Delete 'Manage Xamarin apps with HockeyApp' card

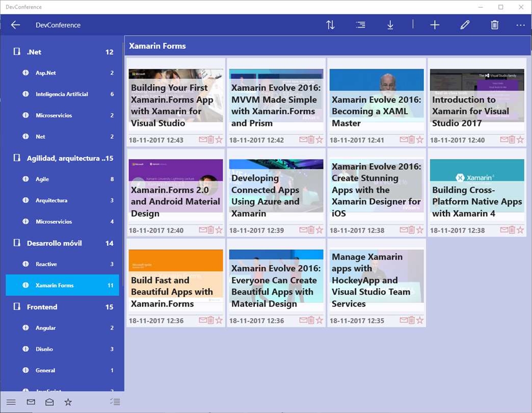click(412, 320)
